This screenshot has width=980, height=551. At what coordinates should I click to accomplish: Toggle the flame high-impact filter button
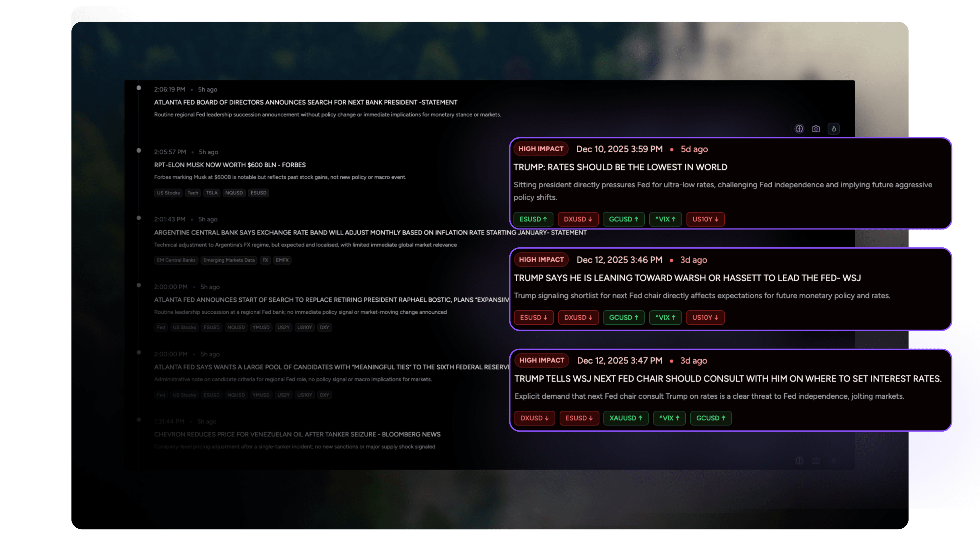(x=834, y=129)
